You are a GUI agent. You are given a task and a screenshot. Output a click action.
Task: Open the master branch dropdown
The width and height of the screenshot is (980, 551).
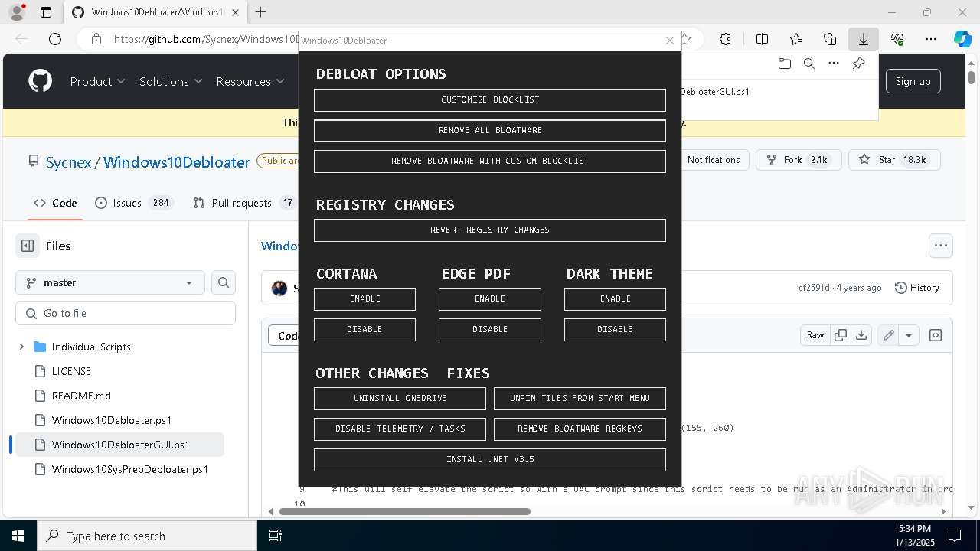click(x=110, y=282)
